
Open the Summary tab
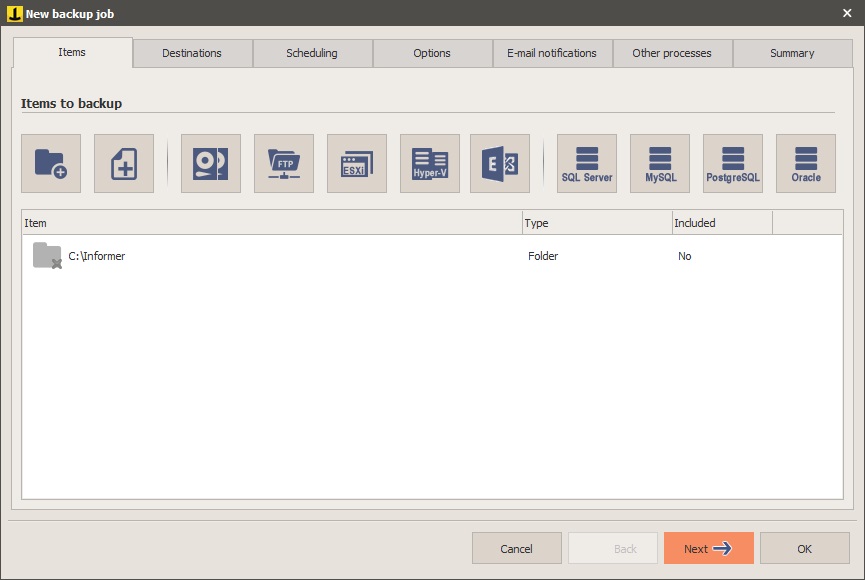[x=792, y=53]
